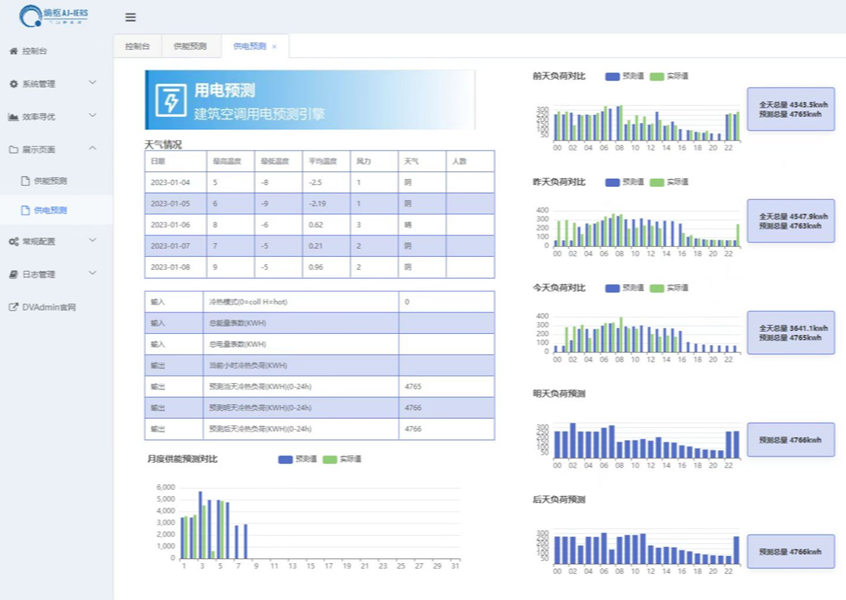This screenshot has height=600, width=846.
Task: Collapse the 展示页面 menu chevron
Action: click(x=92, y=149)
